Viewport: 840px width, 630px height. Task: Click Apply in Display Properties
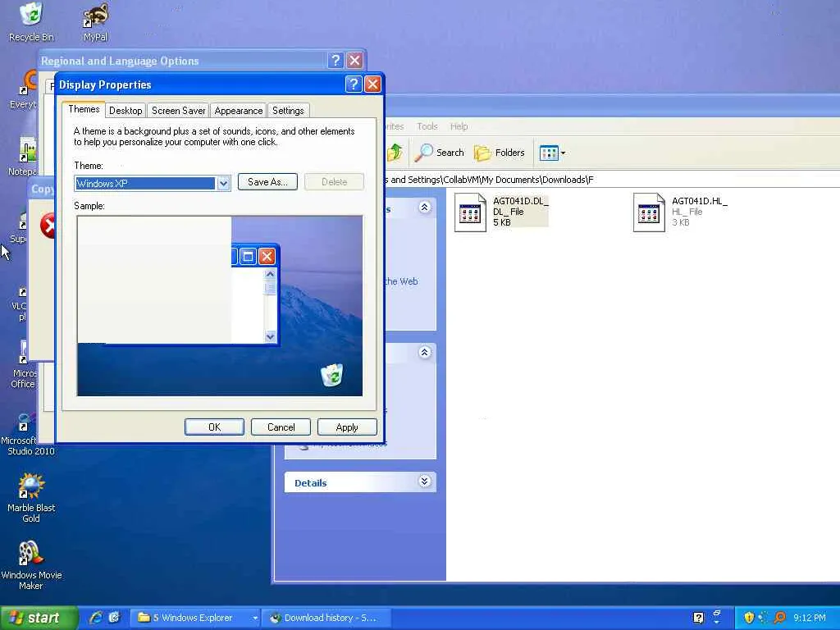[x=347, y=427]
